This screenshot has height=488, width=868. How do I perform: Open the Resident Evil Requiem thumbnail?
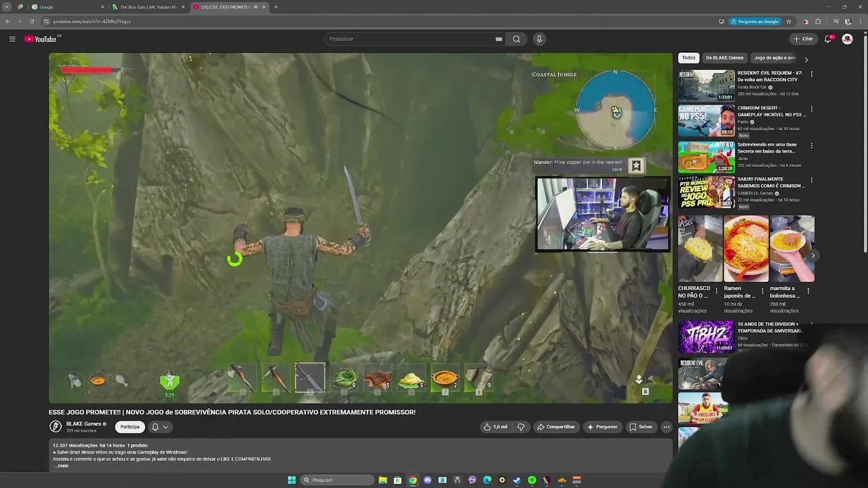pos(706,85)
